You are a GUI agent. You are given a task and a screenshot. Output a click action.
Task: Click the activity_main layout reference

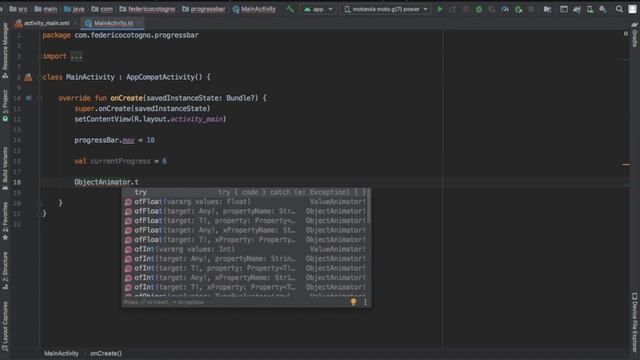[x=196, y=119]
